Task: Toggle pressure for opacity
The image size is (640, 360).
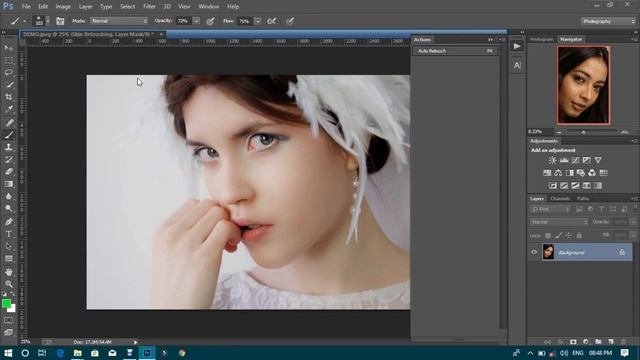Action: [x=210, y=21]
